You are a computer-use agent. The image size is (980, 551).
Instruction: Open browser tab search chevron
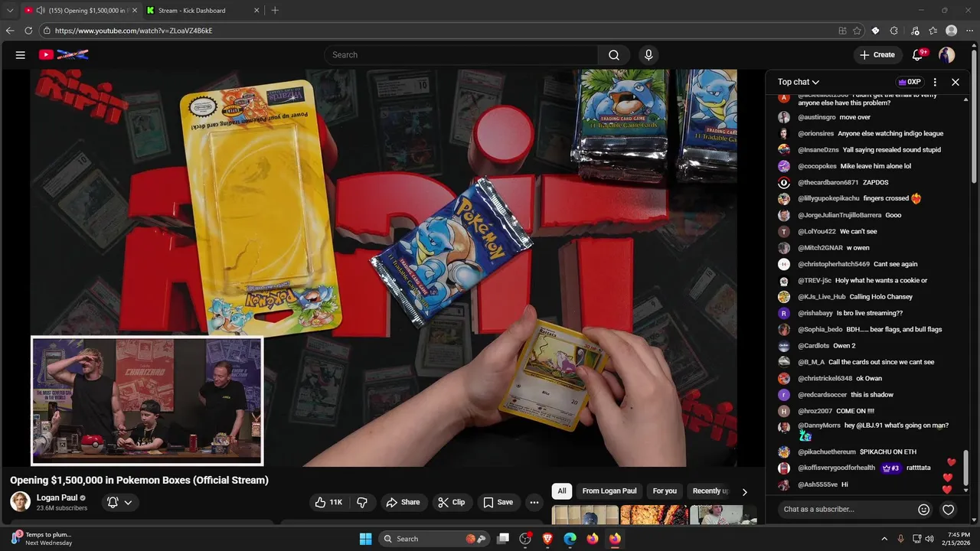tap(10, 10)
